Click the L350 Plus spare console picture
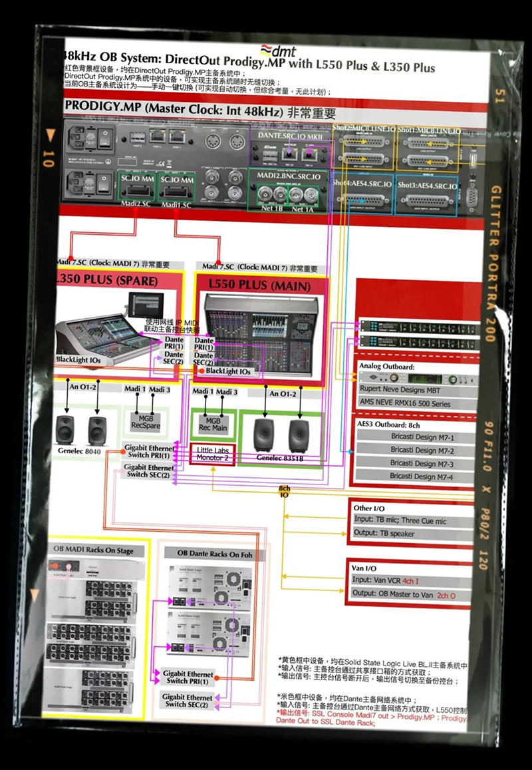The height and width of the screenshot is (770, 532). click(x=110, y=329)
